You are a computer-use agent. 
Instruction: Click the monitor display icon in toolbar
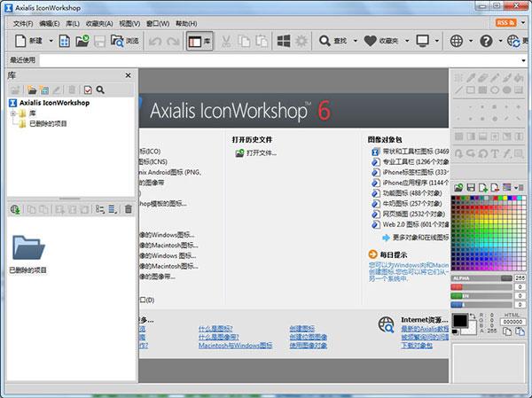pos(422,41)
